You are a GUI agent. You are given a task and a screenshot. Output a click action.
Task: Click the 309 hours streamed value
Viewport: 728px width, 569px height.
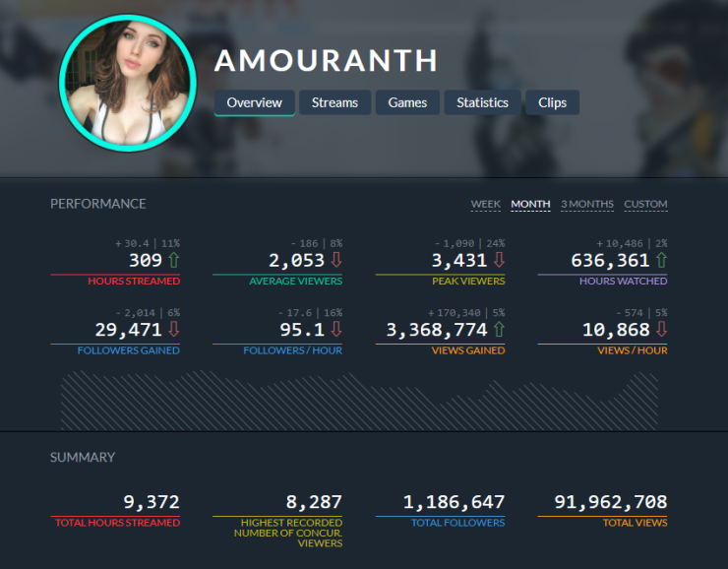[146, 261]
